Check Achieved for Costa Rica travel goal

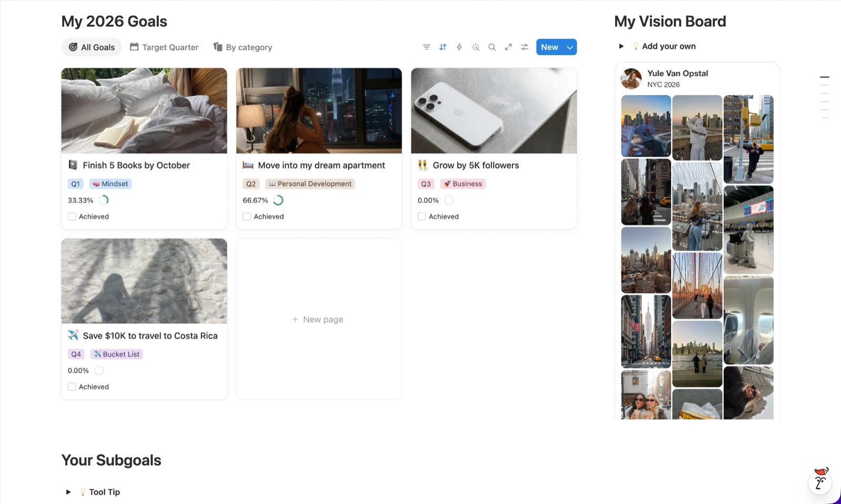(x=72, y=387)
